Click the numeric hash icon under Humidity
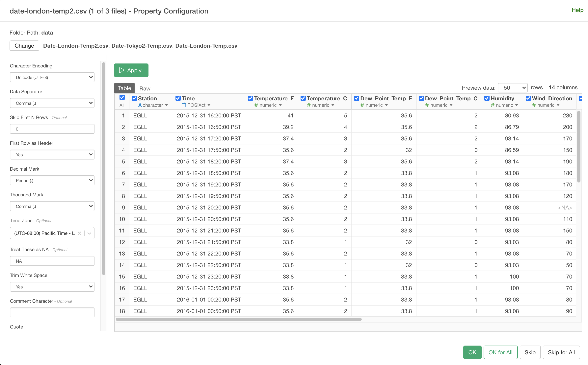Viewport: 588px width, 365px height. pyautogui.click(x=493, y=105)
